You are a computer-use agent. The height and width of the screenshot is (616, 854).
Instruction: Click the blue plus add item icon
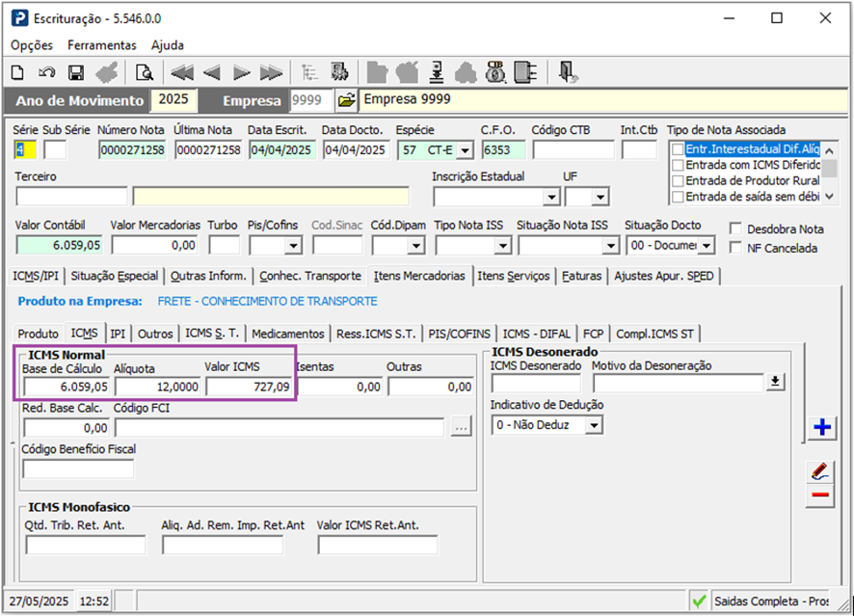tap(822, 427)
